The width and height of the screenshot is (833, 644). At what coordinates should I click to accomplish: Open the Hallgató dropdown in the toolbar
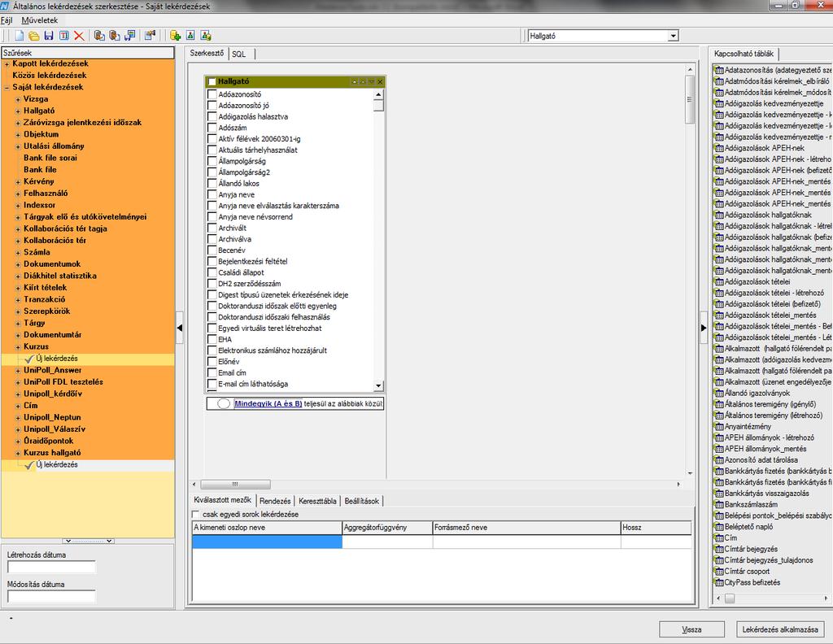(x=673, y=36)
